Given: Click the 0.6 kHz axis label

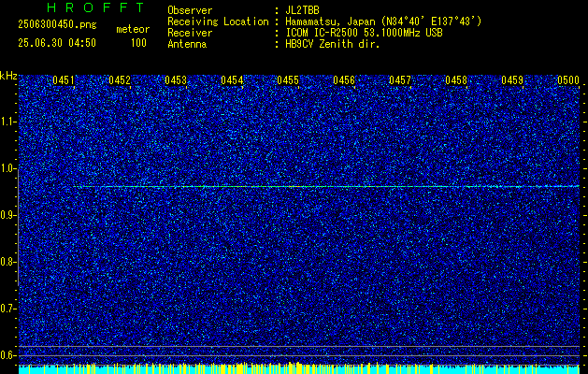Looking at the screenshot, I should (x=7, y=355).
